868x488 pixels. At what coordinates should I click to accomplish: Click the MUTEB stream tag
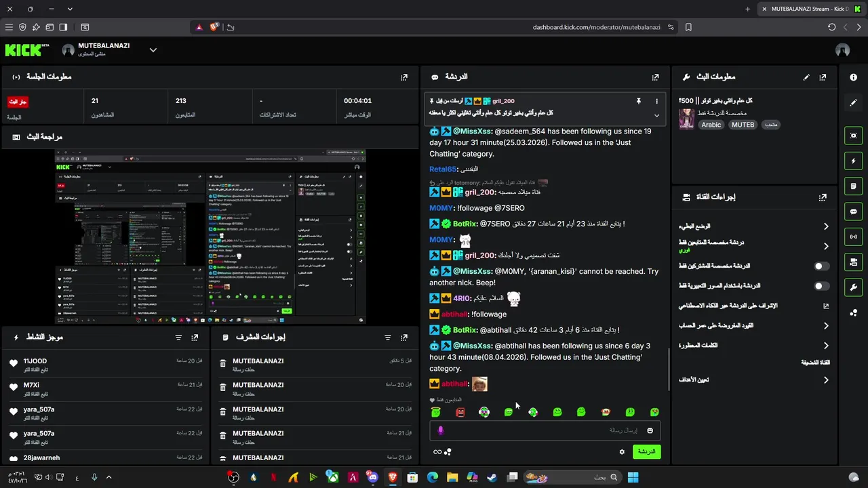click(x=743, y=125)
